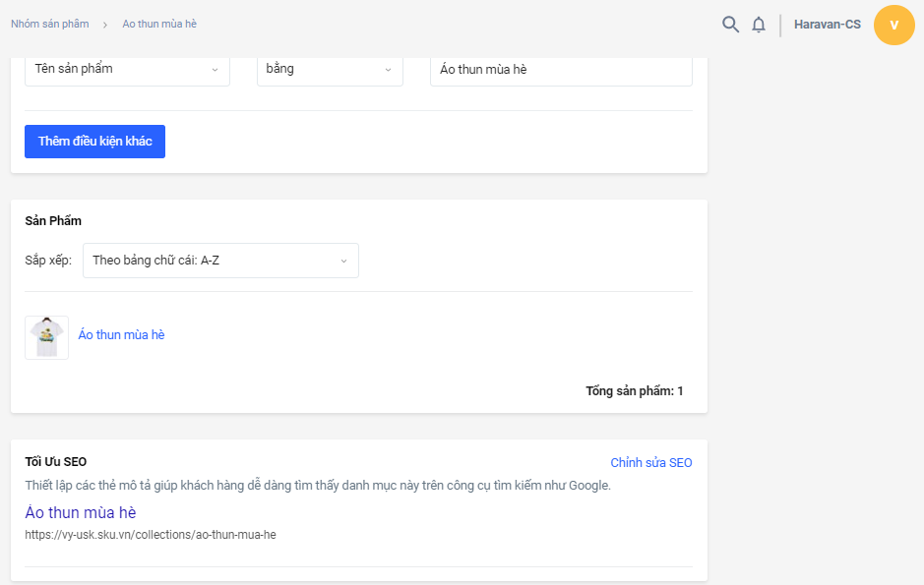This screenshot has width=924, height=585.
Task: Expand the 'Tên sản phẩm' condition dropdown
Action: tap(127, 69)
